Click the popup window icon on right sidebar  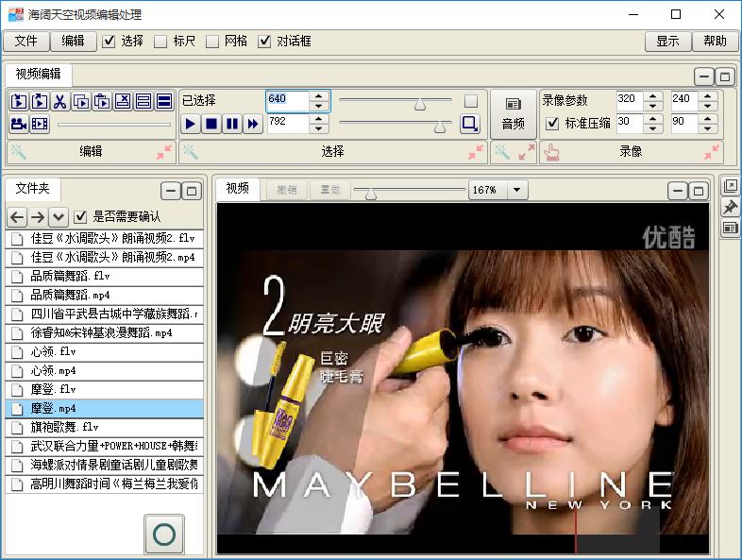click(730, 186)
